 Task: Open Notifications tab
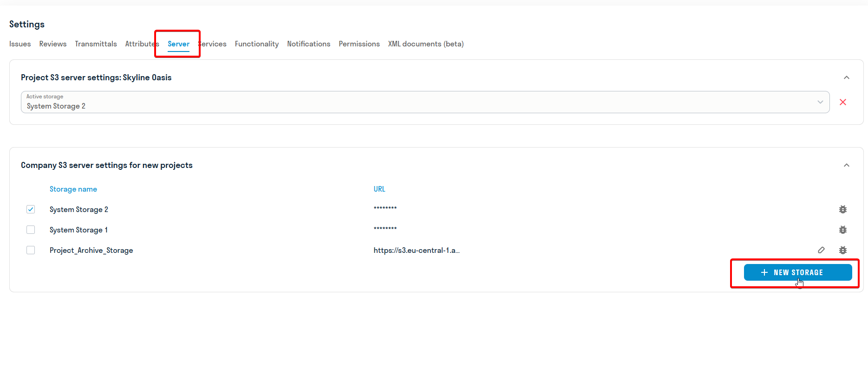point(308,44)
